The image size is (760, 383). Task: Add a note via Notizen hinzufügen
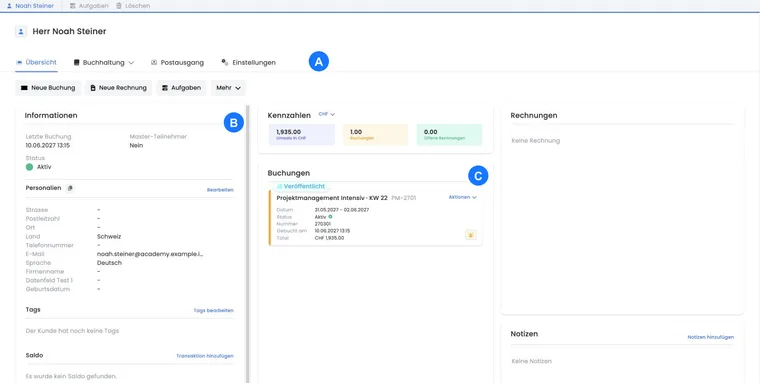(711, 337)
